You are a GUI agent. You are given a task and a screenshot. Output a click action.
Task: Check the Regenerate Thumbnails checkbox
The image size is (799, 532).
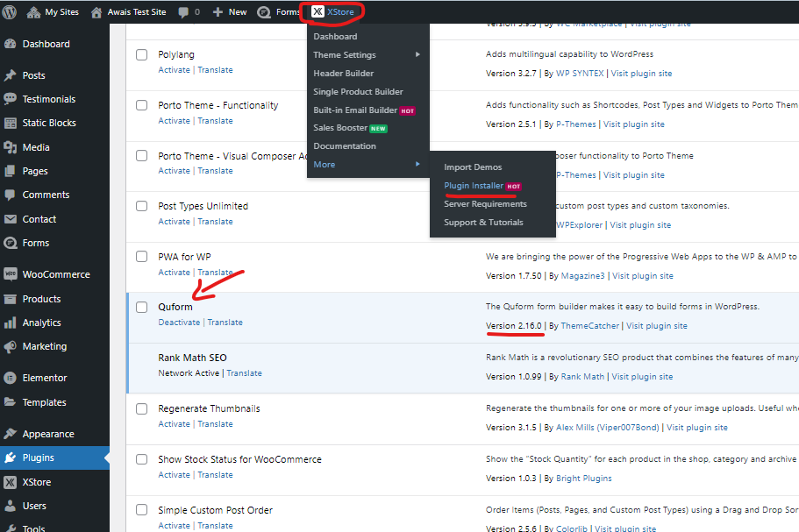tap(142, 408)
